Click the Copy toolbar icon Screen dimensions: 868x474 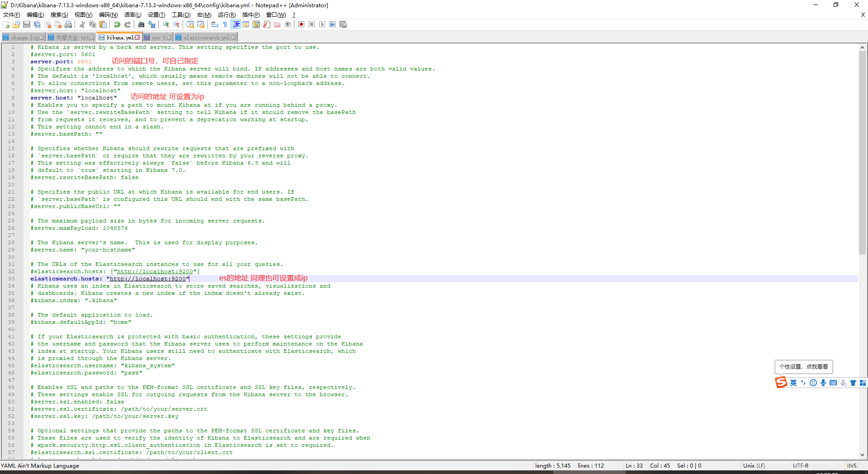point(93,24)
